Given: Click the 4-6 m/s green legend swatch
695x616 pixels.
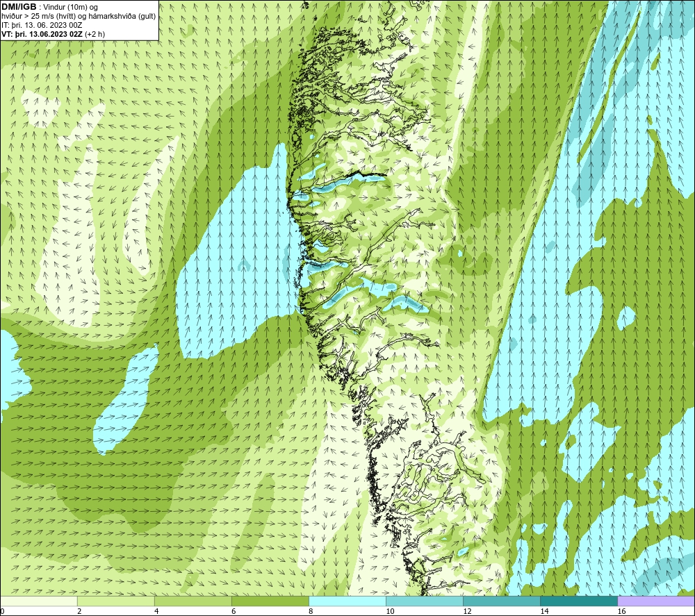Looking at the screenshot, I should (193, 601).
